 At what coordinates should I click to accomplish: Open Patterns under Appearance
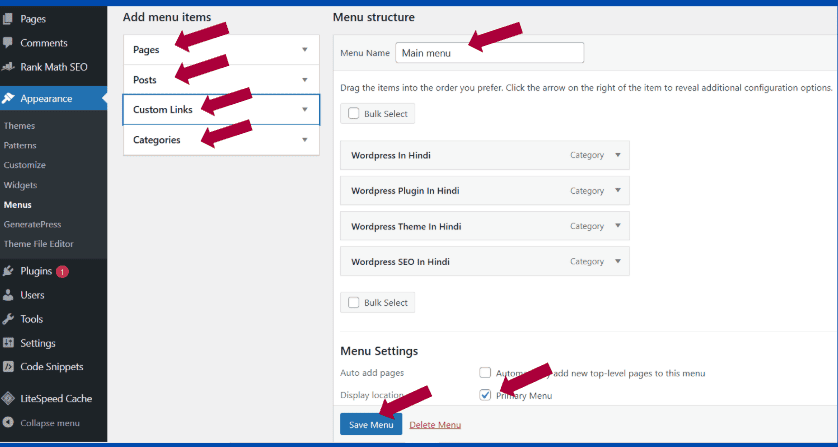point(20,145)
